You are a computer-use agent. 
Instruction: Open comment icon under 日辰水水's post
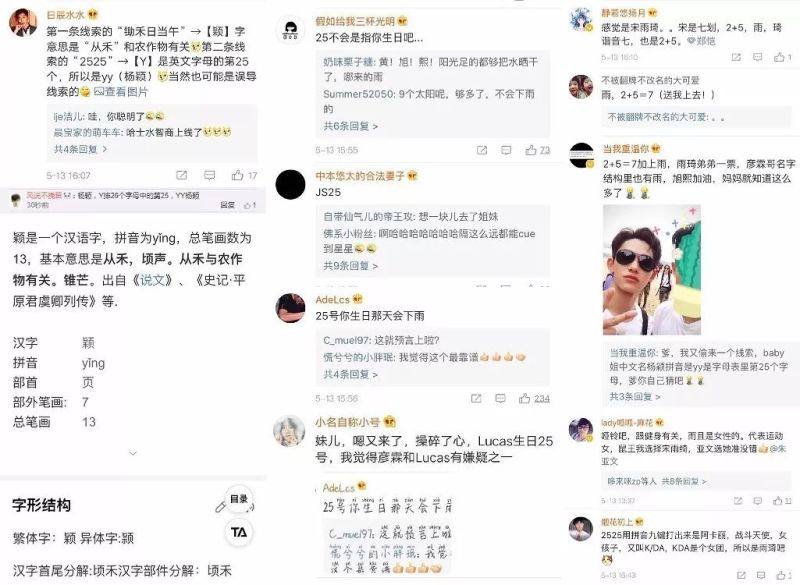209,175
